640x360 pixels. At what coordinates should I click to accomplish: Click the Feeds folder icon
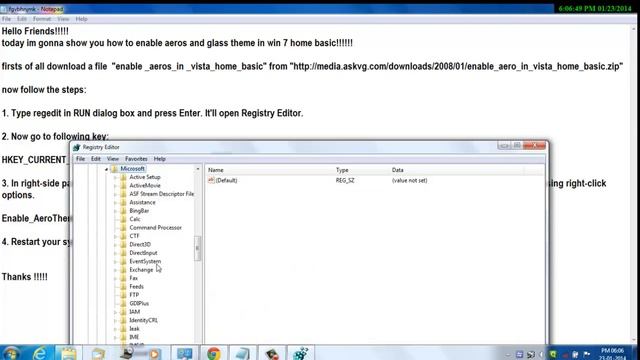[x=123, y=287]
